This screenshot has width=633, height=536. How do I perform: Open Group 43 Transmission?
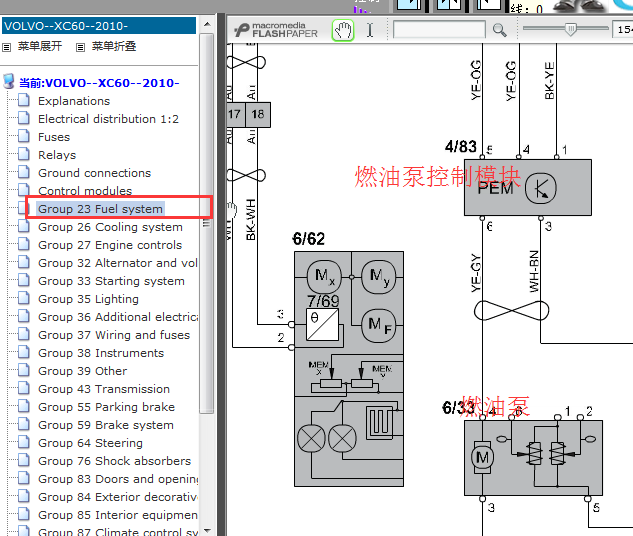(x=104, y=389)
